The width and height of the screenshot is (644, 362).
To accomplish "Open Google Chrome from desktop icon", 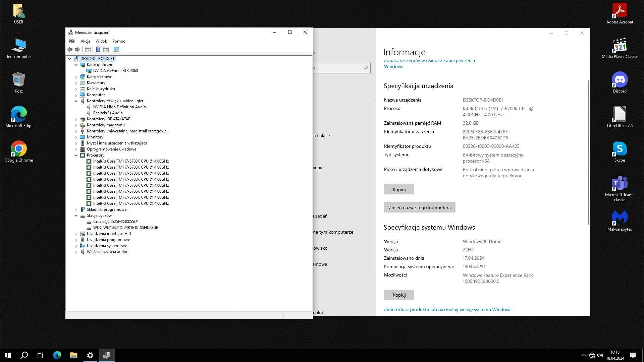I will tap(18, 150).
